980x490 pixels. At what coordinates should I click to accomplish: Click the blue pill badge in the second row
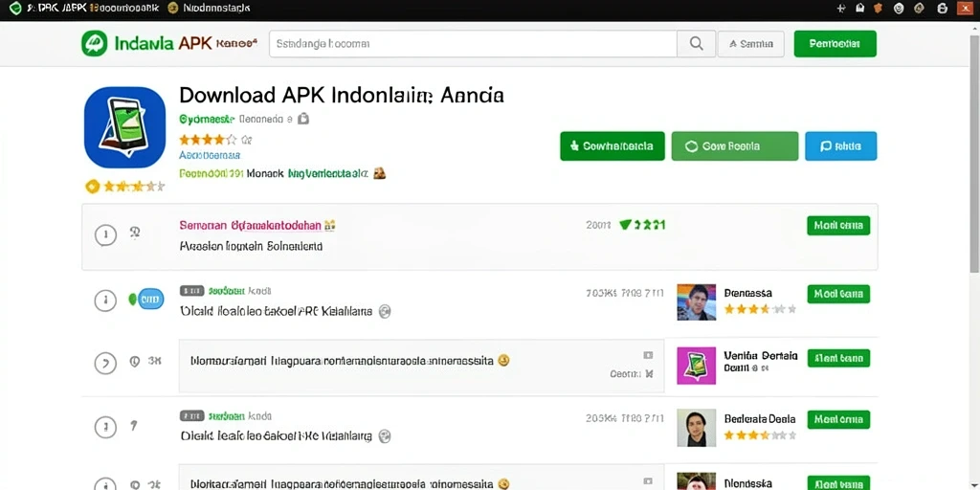[150, 300]
